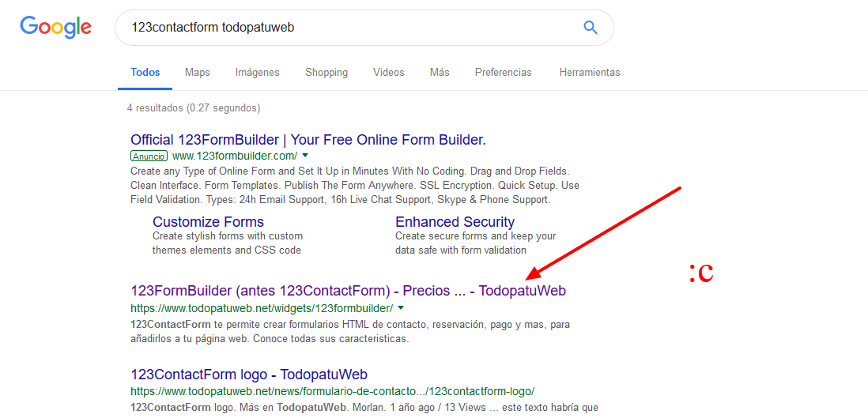
Task: Open the Imágenes tab
Action: [258, 73]
